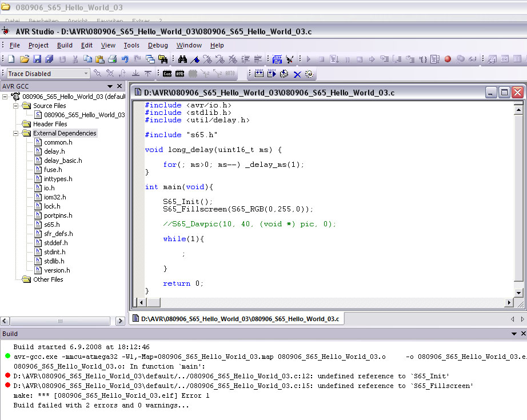This screenshot has width=527, height=420.
Task: Click the S65_Fillscreen undefined reference error line
Action: pos(243,386)
